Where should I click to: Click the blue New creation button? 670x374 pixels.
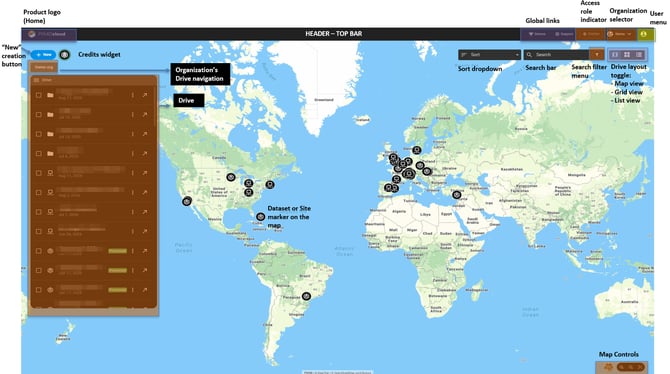click(x=44, y=55)
